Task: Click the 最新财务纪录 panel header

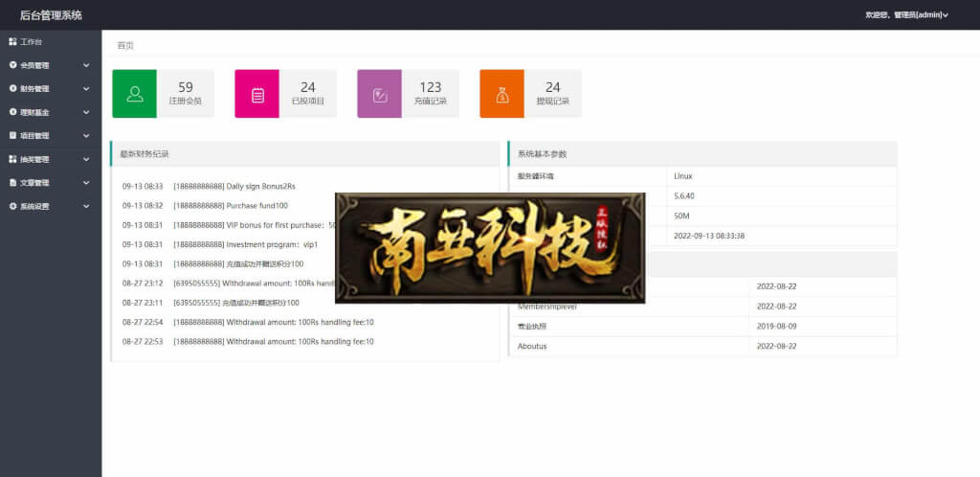Action: (x=305, y=154)
